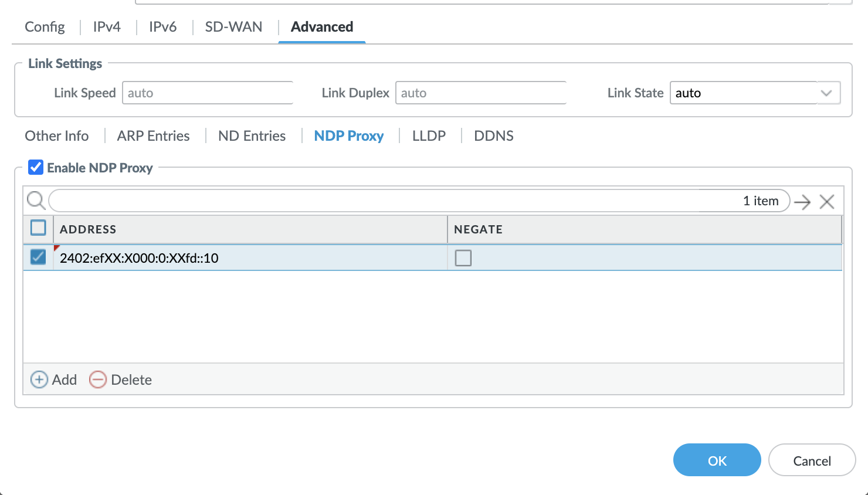
Task: Open the ARP Entries sub-tab
Action: tap(153, 136)
